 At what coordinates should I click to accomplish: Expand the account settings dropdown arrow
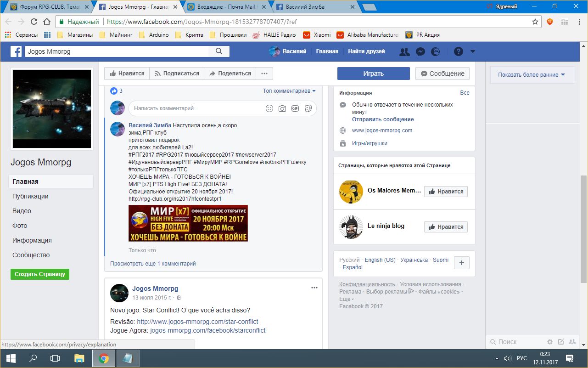pos(473,52)
